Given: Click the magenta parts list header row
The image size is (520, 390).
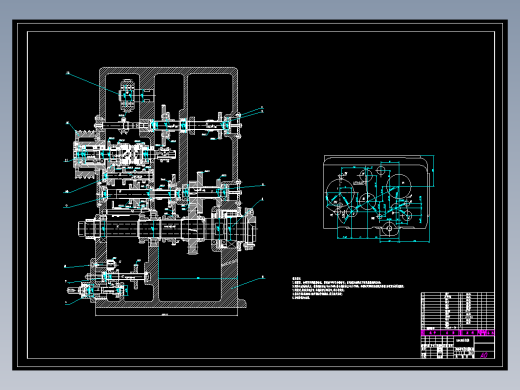Looking at the screenshot, I should click(458, 333).
